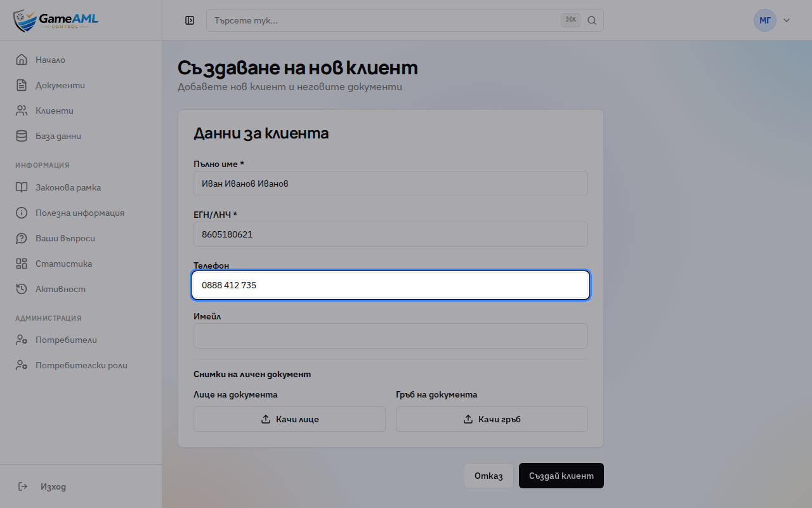The width and height of the screenshot is (812, 508).
Task: Click the Активност history icon
Action: point(22,289)
